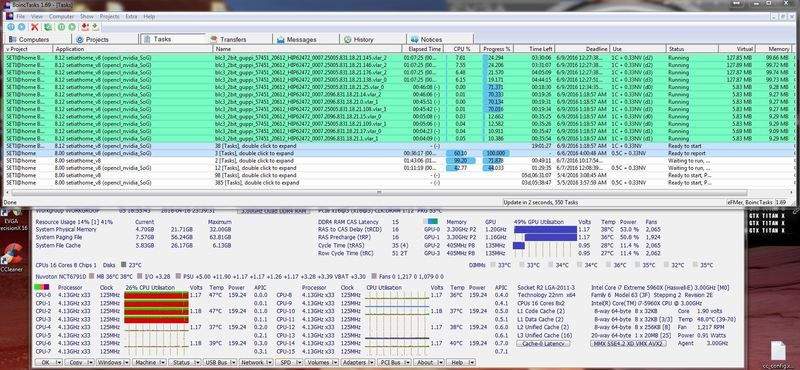
Task: Sort by the Time Left column header
Action: 534,49
